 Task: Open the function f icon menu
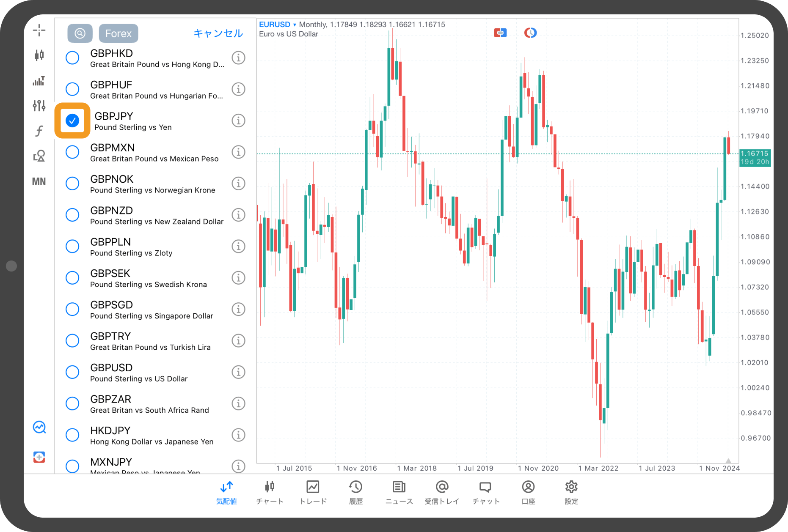click(x=39, y=131)
